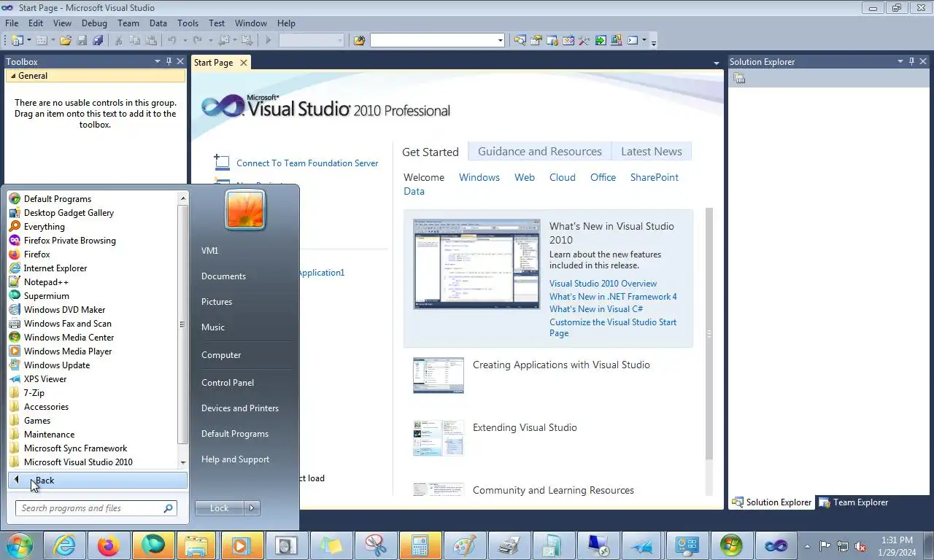
Task: Click the user account picture in Start menu
Action: 245,209
